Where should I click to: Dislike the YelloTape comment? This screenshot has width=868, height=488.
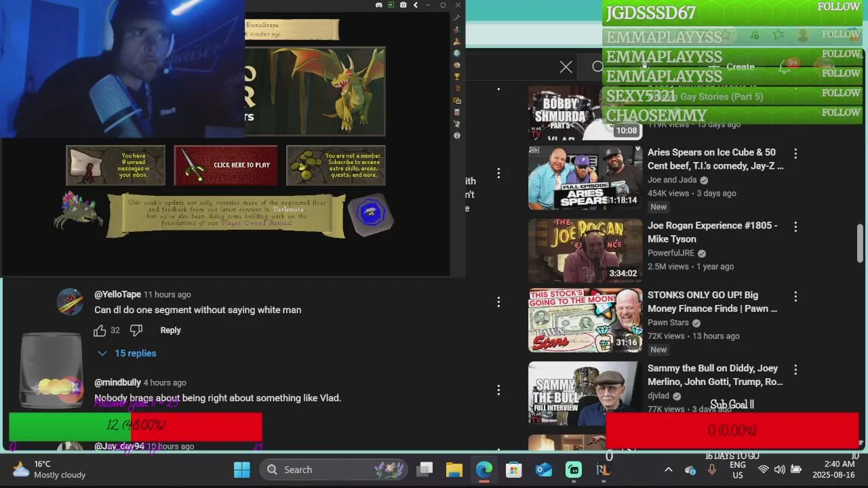[136, 331]
